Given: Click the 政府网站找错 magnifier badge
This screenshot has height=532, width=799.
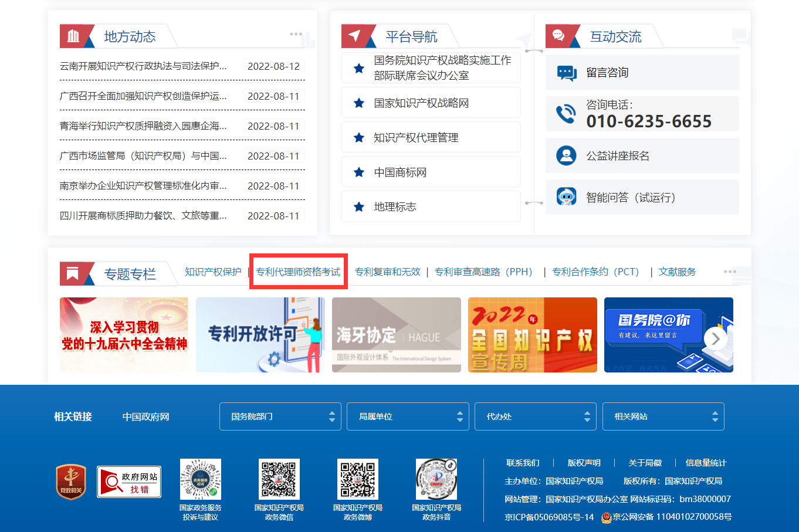Looking at the screenshot, I should (128, 482).
